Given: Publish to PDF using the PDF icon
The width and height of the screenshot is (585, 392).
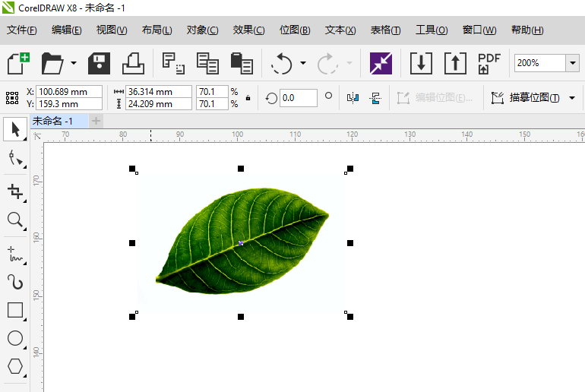Looking at the screenshot, I should coord(489,63).
